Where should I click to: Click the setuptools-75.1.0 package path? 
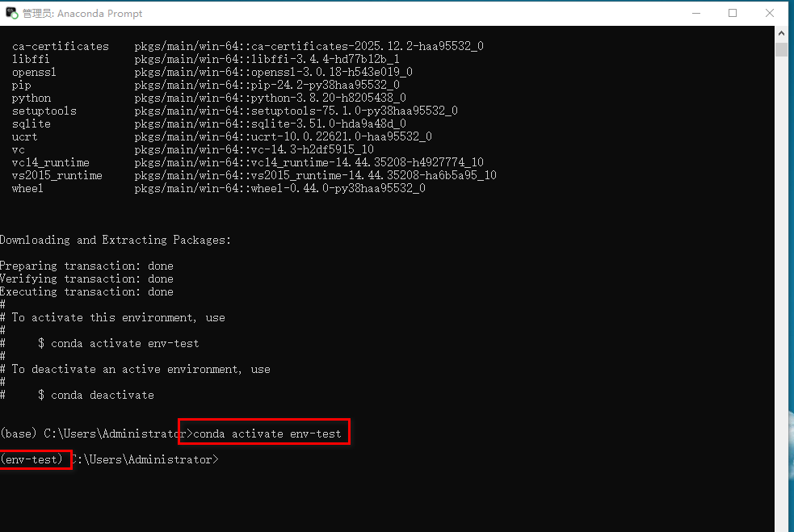(296, 111)
